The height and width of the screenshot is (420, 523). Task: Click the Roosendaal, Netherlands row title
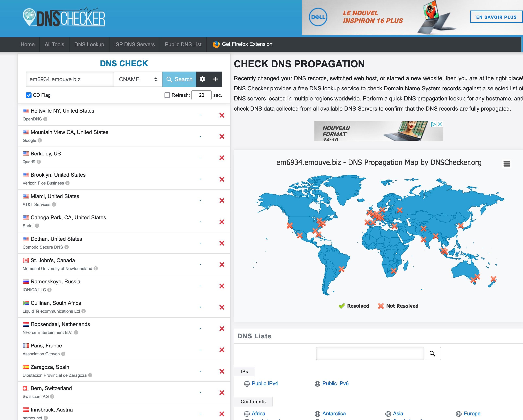pyautogui.click(x=60, y=324)
